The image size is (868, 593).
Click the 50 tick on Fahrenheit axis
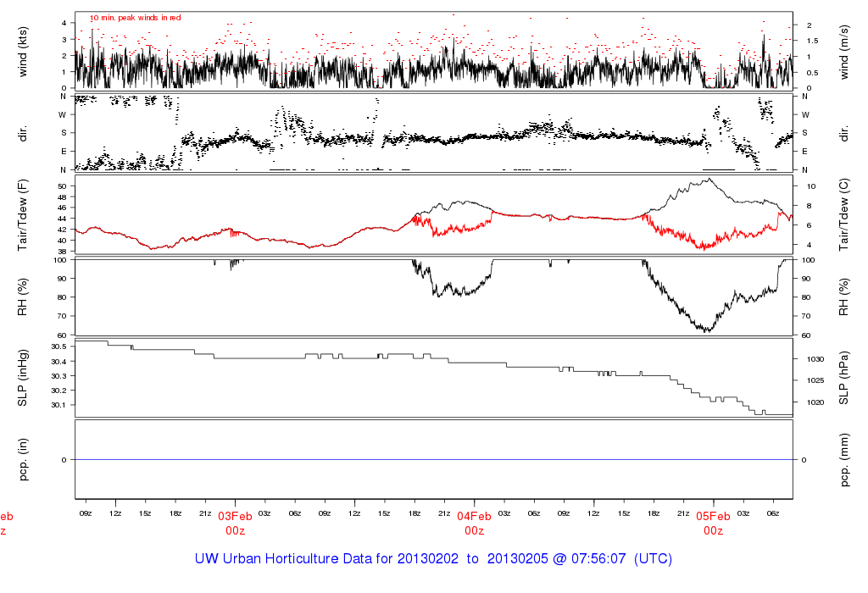click(62, 186)
